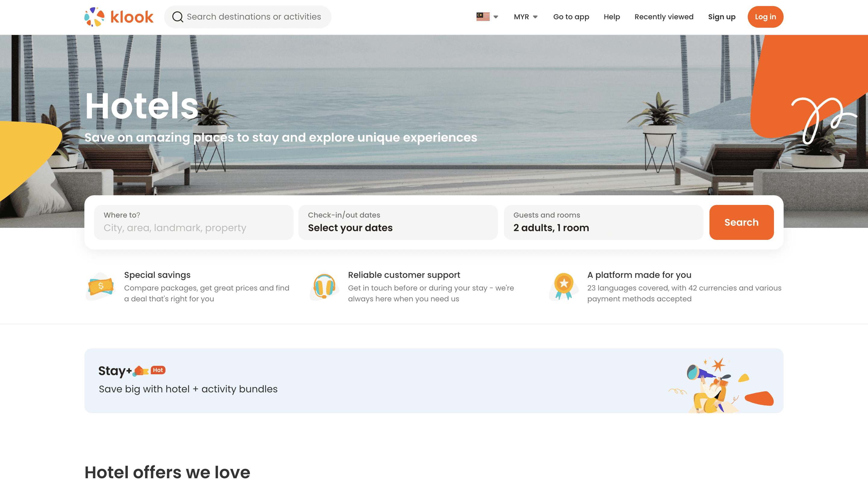Click the Malaysia flag language icon
Screen dimensions: 868x490
[483, 16]
